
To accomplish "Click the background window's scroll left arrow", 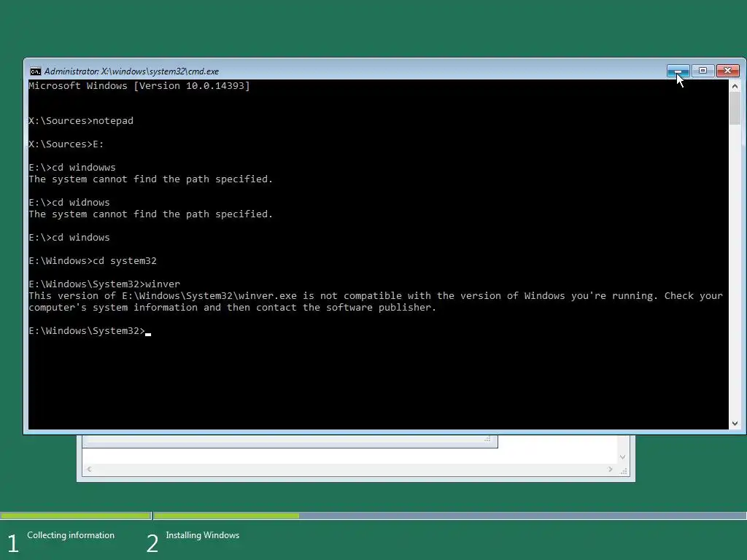I will tap(89, 470).
